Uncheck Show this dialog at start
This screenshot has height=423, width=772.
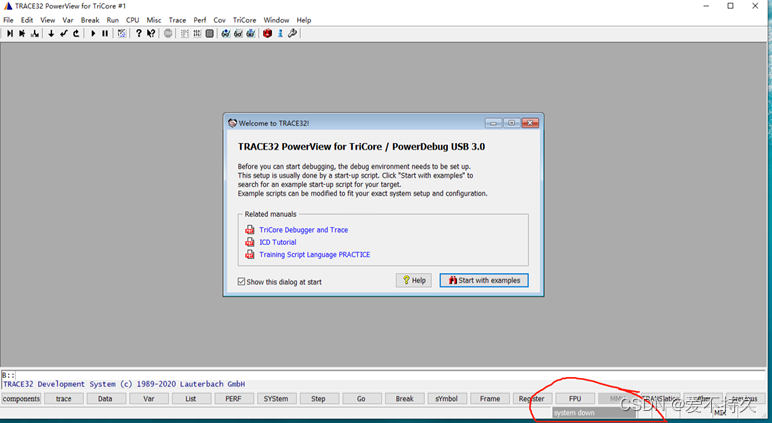point(241,281)
